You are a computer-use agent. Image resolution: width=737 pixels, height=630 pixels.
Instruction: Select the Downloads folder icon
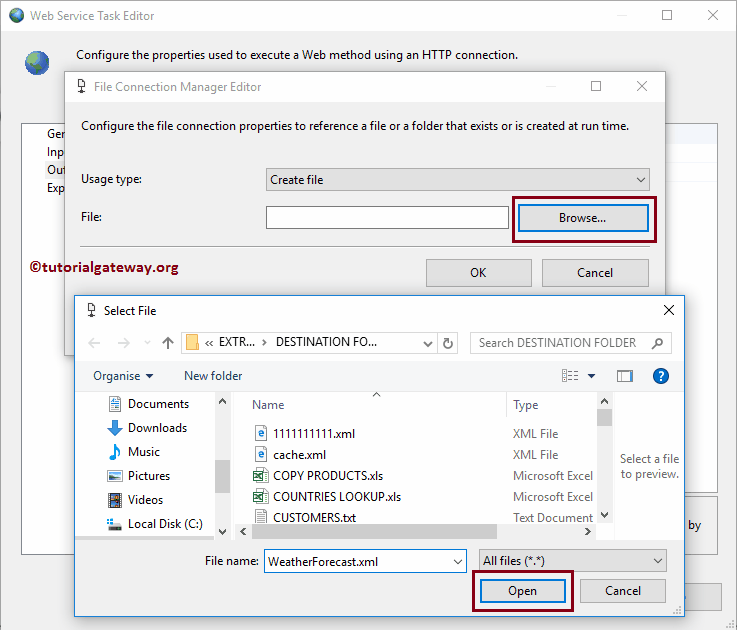tap(115, 428)
